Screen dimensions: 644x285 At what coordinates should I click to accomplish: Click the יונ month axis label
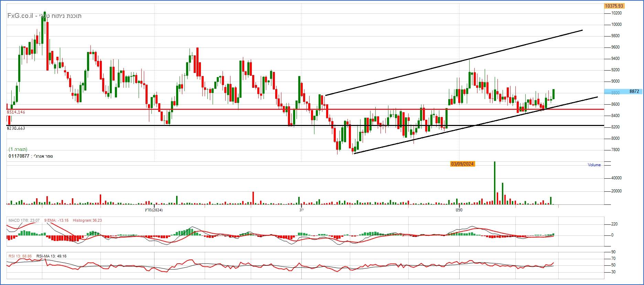click(301, 210)
